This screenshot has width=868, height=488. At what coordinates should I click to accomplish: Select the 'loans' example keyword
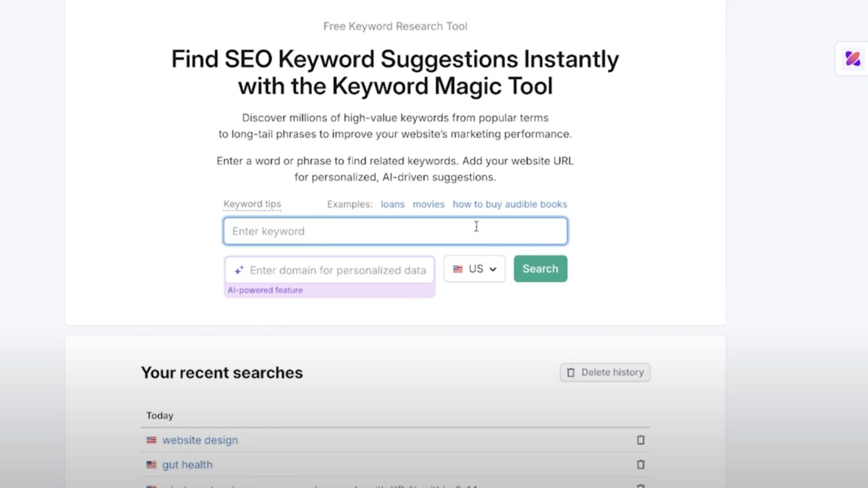392,204
